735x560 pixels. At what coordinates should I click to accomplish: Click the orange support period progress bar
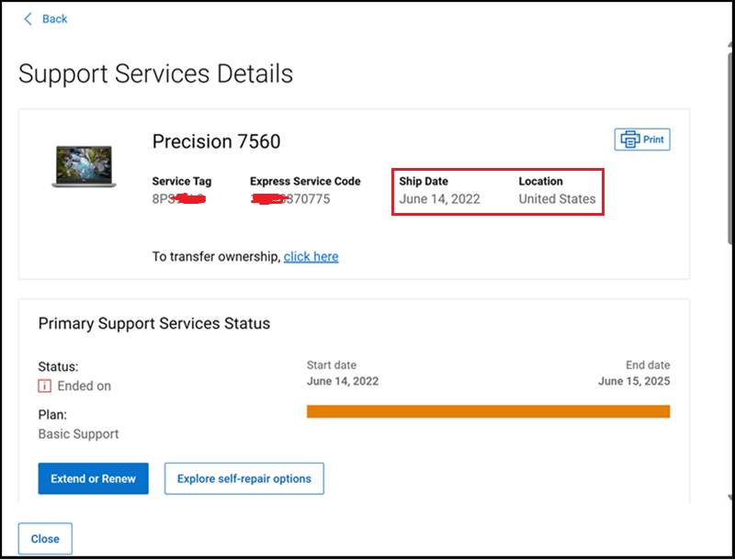[x=488, y=411]
